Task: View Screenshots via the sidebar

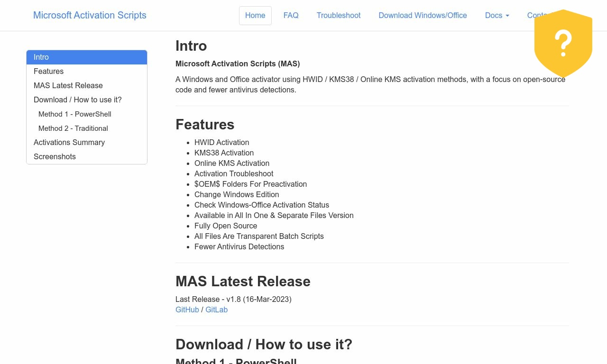Action: 55,156
